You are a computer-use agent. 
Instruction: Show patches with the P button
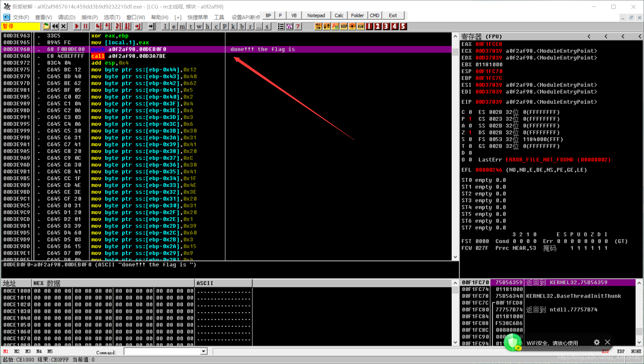225,27
